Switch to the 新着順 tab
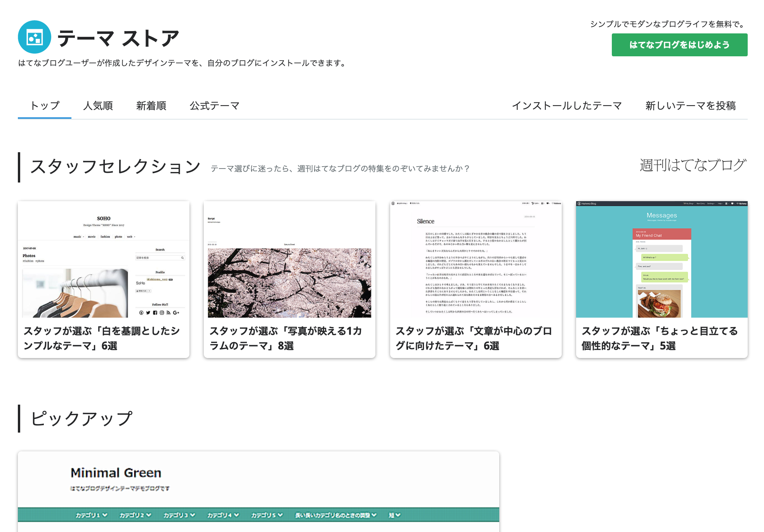764x532 pixels. tap(151, 106)
